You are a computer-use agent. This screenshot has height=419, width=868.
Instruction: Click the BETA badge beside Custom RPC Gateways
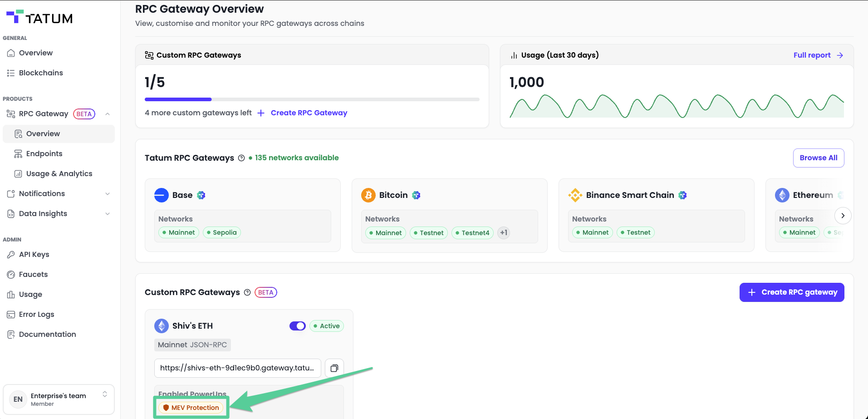(x=266, y=292)
